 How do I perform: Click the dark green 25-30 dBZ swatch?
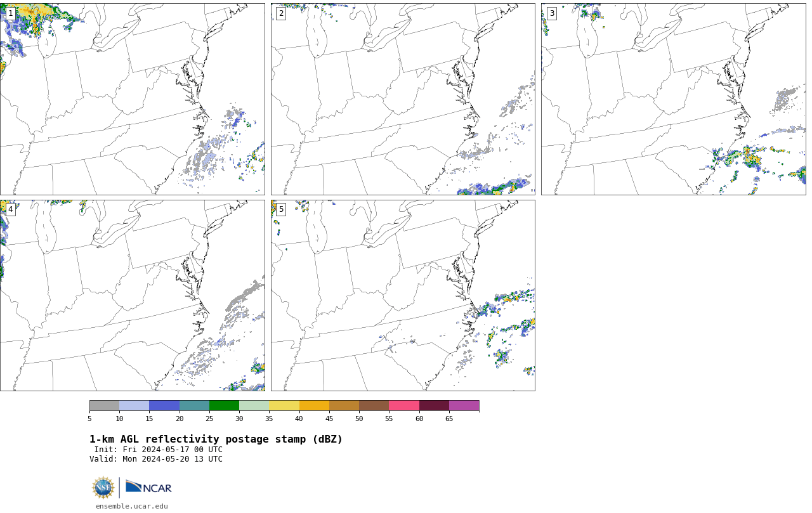coord(224,406)
